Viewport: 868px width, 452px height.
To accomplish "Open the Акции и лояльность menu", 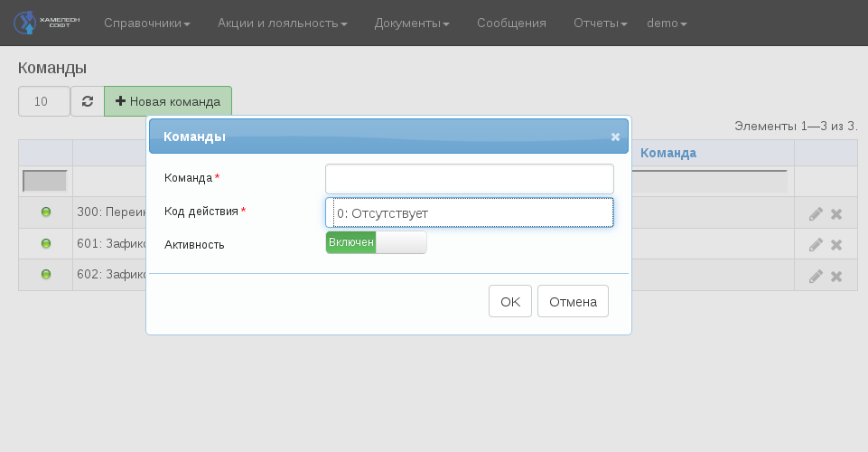I will [x=283, y=24].
